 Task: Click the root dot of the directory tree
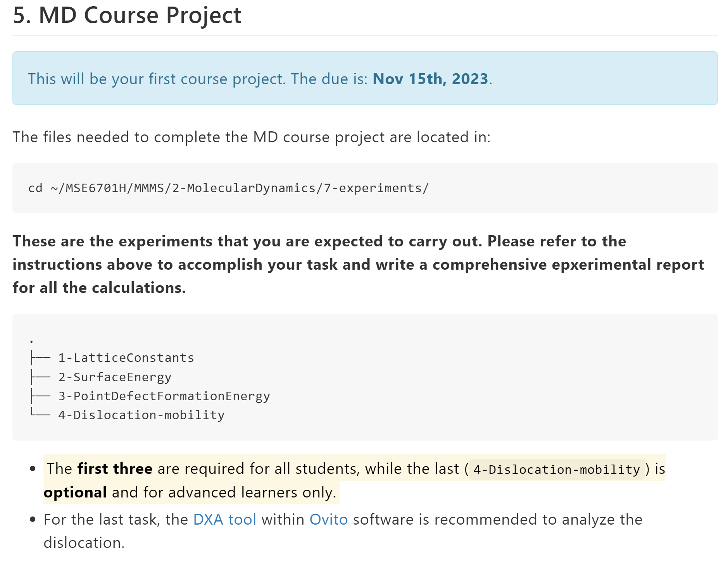pos(31,341)
